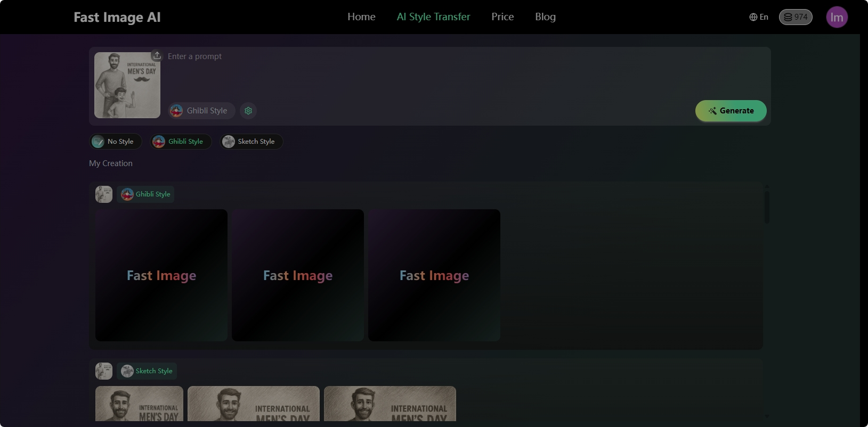This screenshot has width=868, height=427.
Task: Click the My Creation list scrollbar
Action: [767, 208]
